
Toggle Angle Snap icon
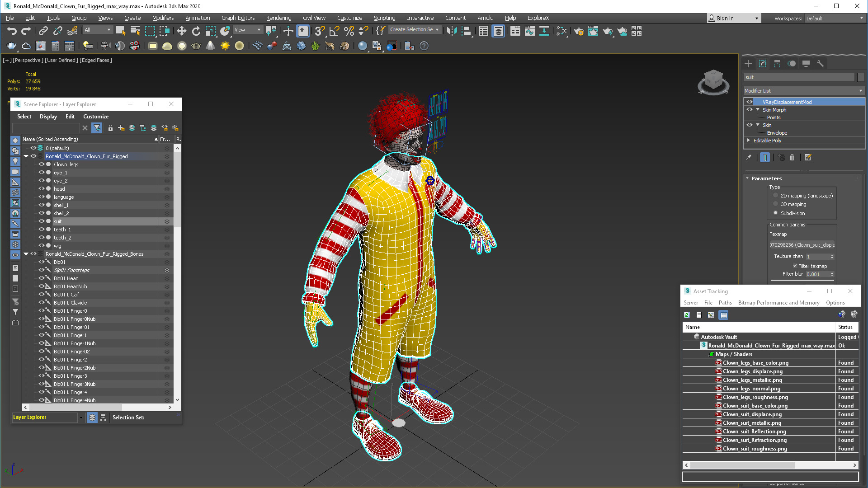pos(335,31)
